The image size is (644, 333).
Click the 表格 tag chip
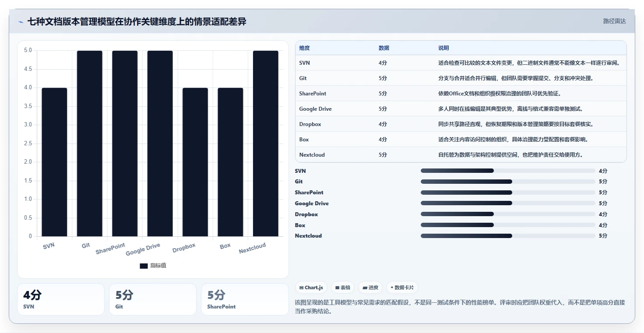pos(343,287)
